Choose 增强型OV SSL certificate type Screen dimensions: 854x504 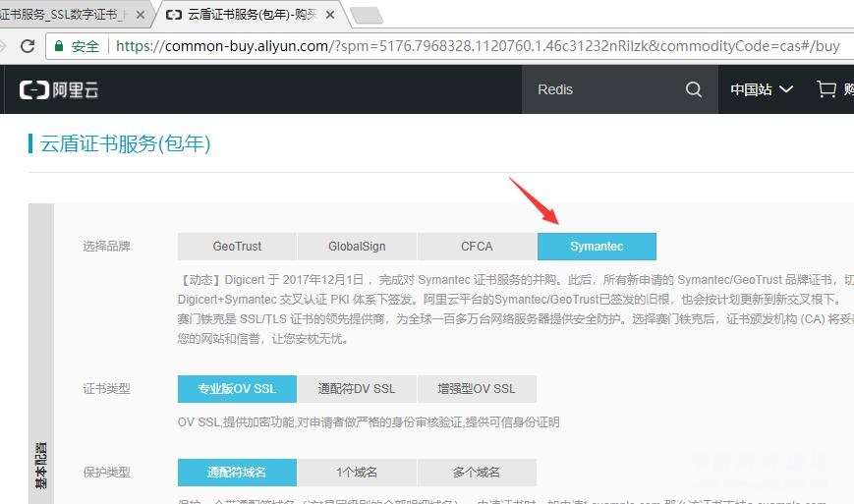coord(477,389)
